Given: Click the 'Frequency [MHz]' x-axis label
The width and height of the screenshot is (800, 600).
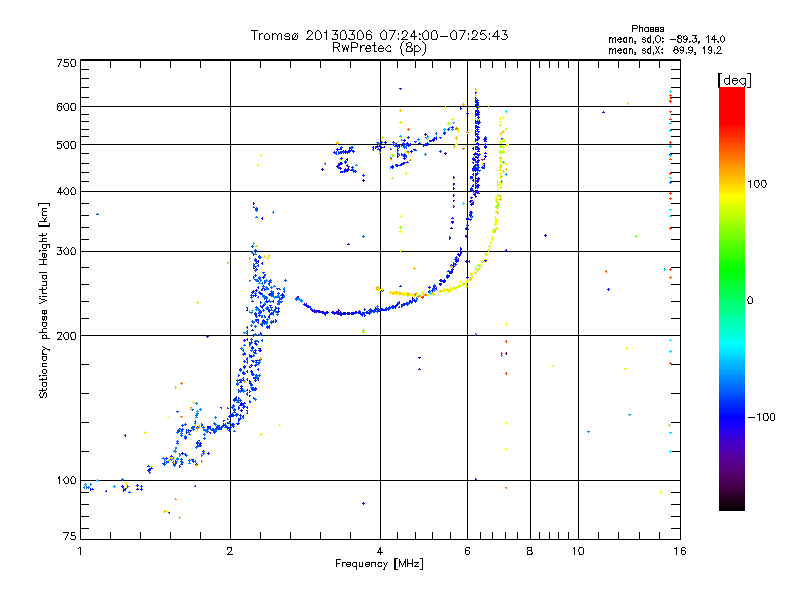Looking at the screenshot, I should (x=379, y=564).
